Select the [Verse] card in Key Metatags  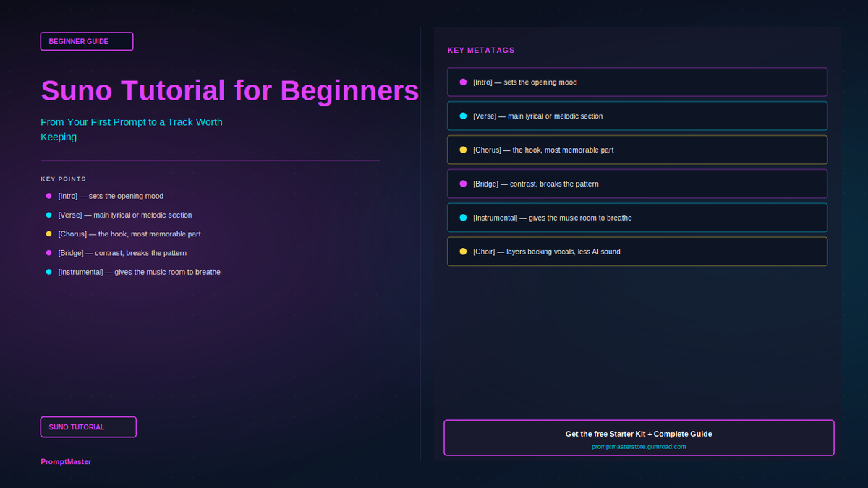(637, 116)
